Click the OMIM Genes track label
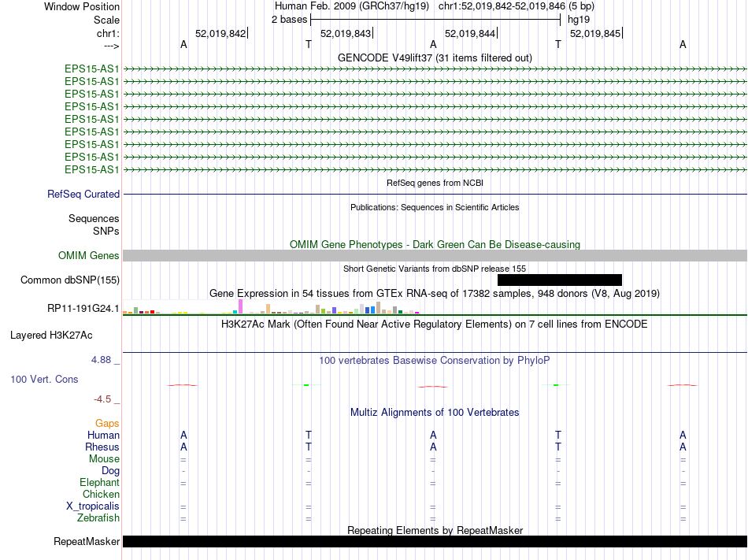The height and width of the screenshot is (560, 748). 88,256
